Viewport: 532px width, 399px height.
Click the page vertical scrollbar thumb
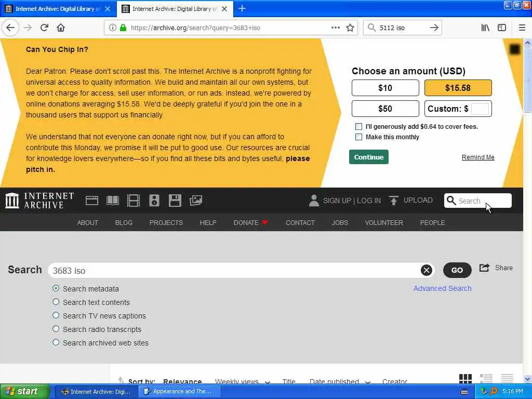coord(527,79)
